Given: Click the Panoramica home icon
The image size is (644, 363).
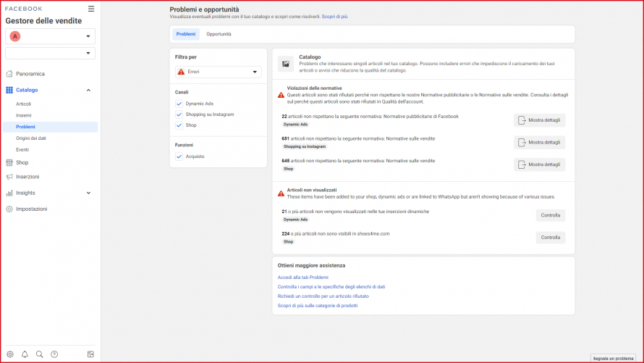Looking at the screenshot, I should [9, 74].
